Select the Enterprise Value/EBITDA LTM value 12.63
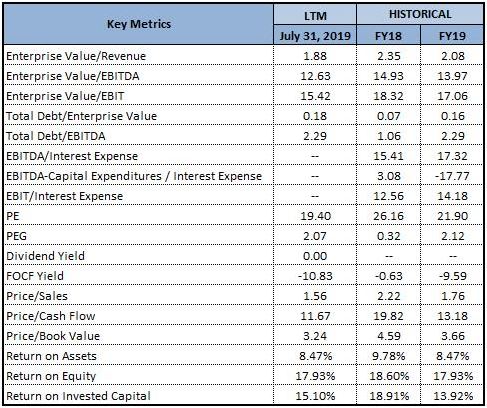Screen dimensions: 487x408 click(x=315, y=76)
